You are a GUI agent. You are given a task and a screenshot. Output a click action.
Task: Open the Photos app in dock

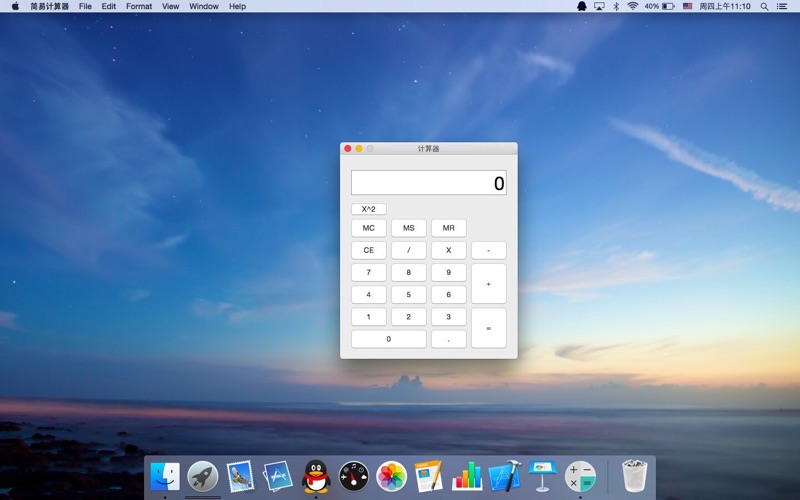391,476
